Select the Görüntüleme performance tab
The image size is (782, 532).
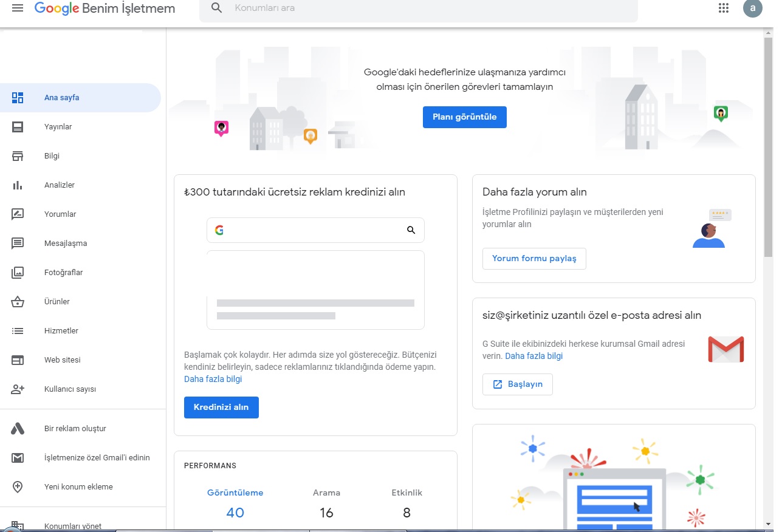[235, 505]
